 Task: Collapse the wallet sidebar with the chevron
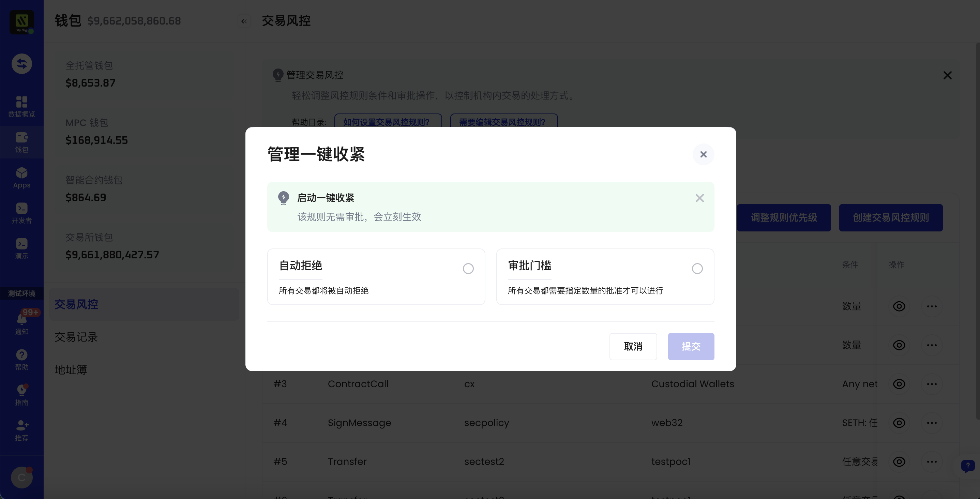[244, 21]
